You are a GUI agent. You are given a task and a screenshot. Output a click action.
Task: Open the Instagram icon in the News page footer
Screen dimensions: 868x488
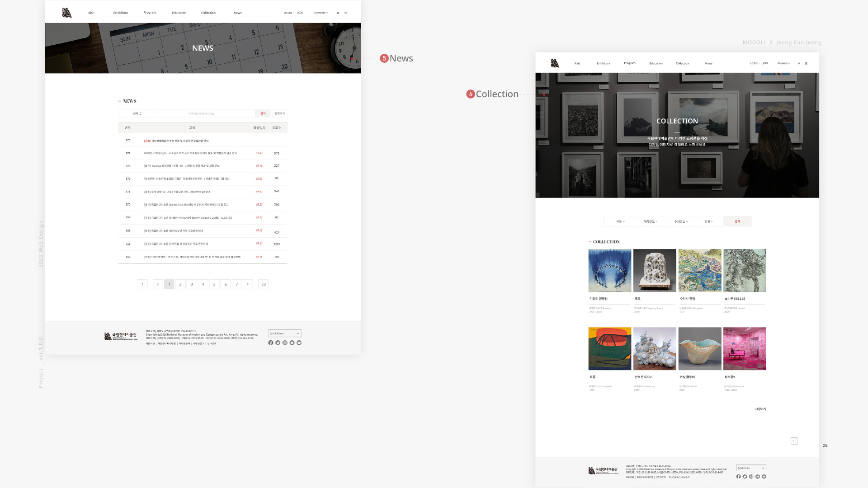[285, 343]
